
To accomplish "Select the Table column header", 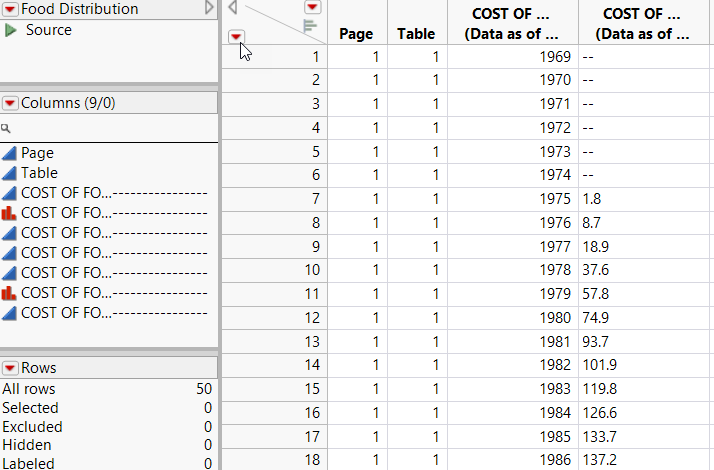I will click(416, 33).
